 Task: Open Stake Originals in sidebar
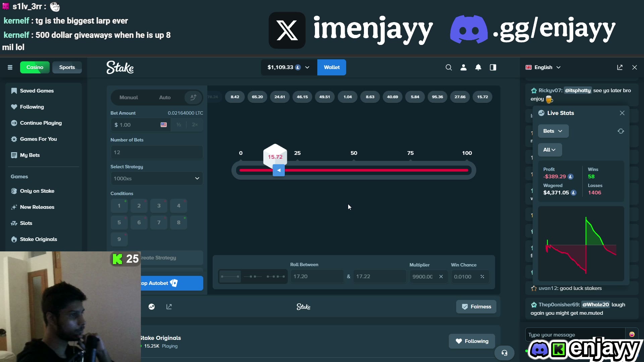pyautogui.click(x=44, y=239)
